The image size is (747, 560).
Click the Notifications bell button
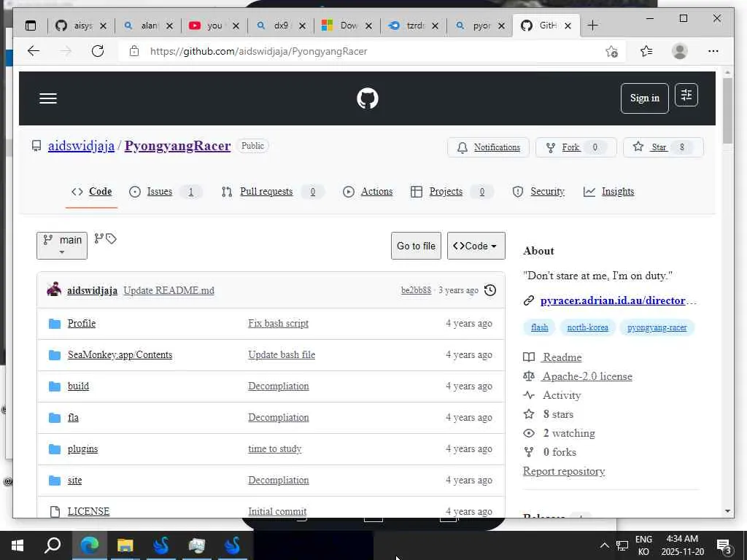click(488, 147)
